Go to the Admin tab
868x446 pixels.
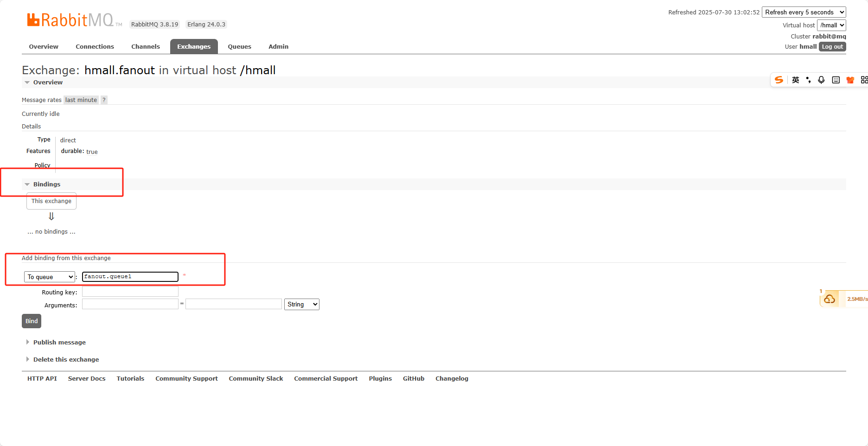[279, 46]
